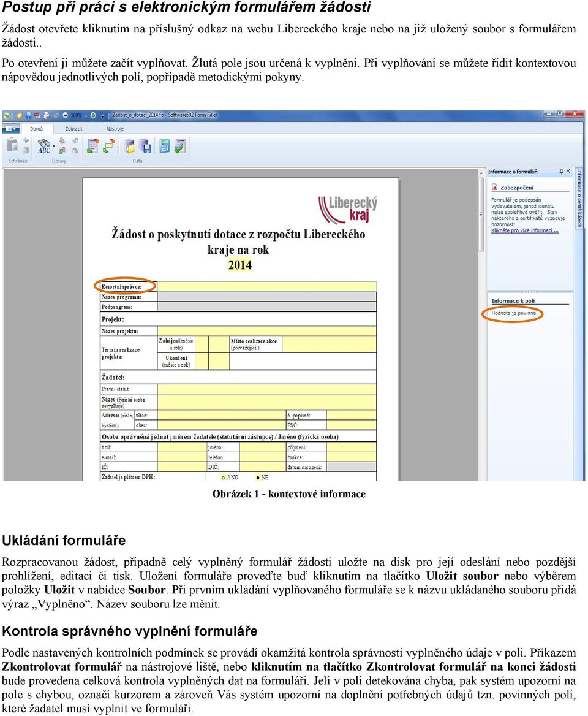Click the Redo arrow in the Úpravy group
Image resolution: width=588 pixels, height=716 pixels.
75,150
